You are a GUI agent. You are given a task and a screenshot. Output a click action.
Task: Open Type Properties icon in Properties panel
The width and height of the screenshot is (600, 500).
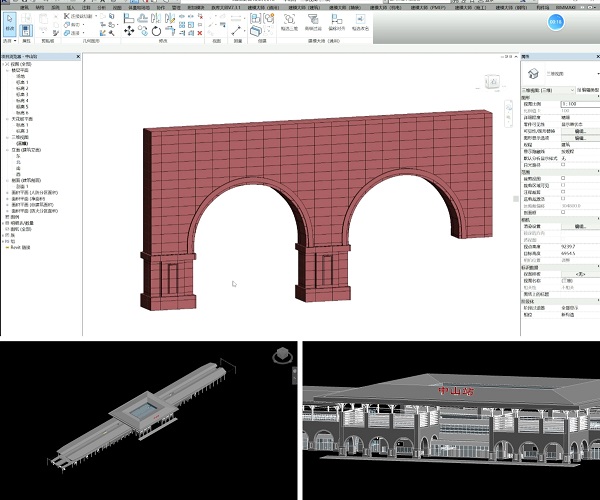(x=26, y=18)
